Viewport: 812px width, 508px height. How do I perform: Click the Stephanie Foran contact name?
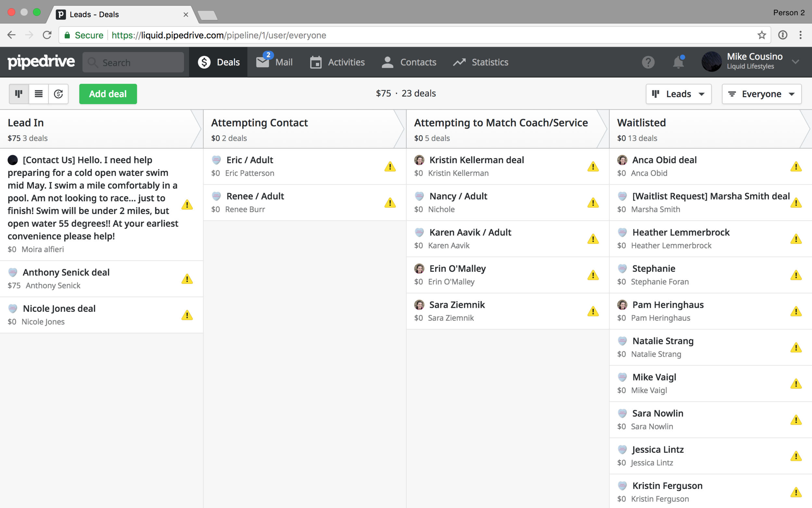660,282
